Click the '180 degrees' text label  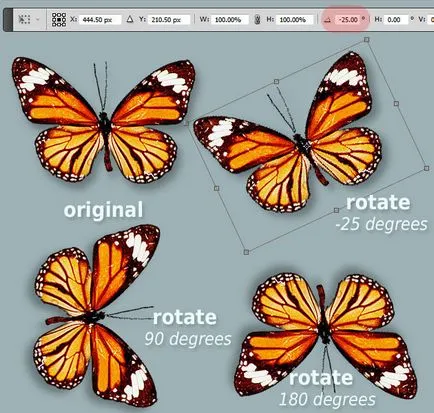coord(327,399)
